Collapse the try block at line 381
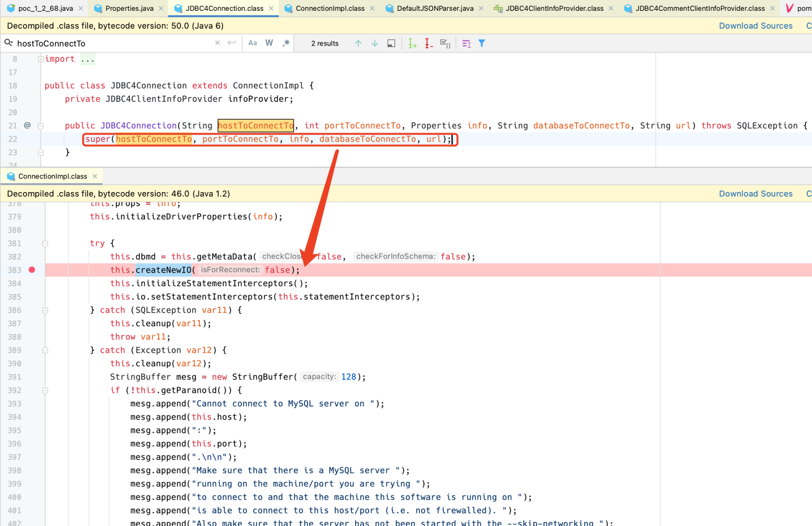This screenshot has height=526, width=812. point(45,244)
